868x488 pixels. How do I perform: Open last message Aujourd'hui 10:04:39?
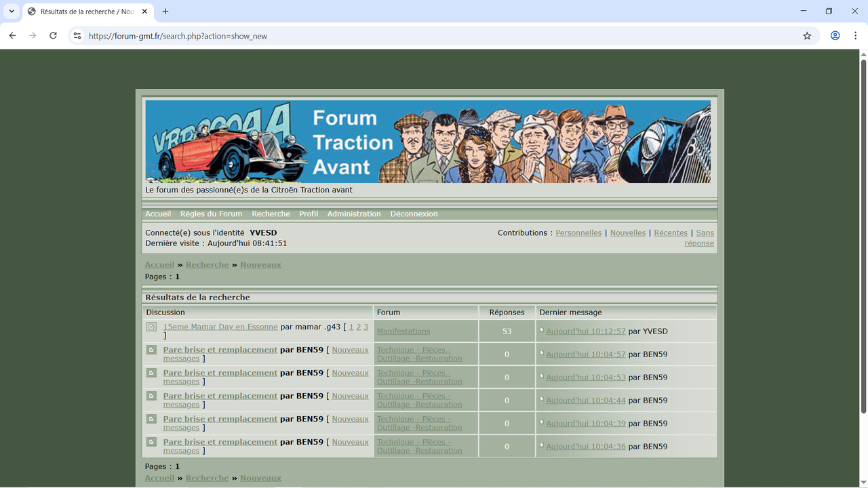click(x=586, y=424)
